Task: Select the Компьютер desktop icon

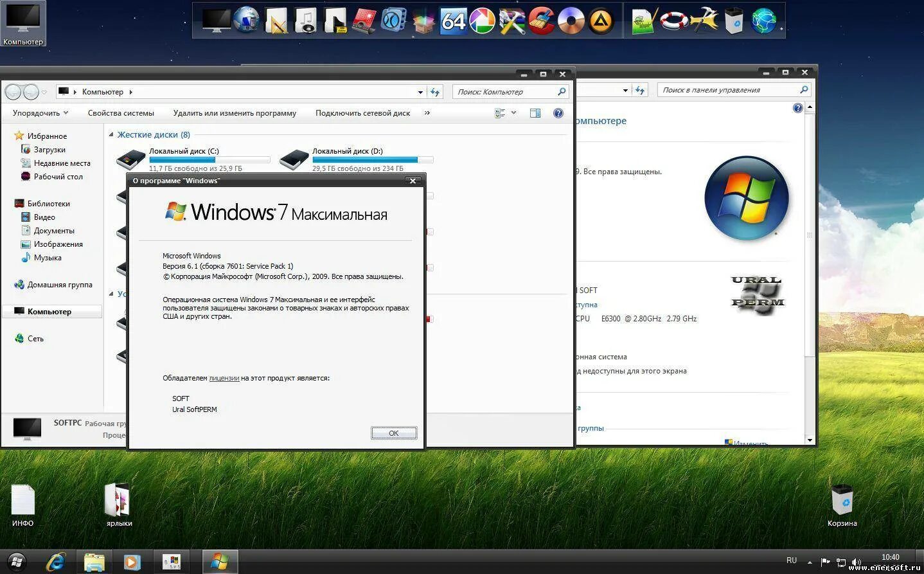Action: coord(23,24)
